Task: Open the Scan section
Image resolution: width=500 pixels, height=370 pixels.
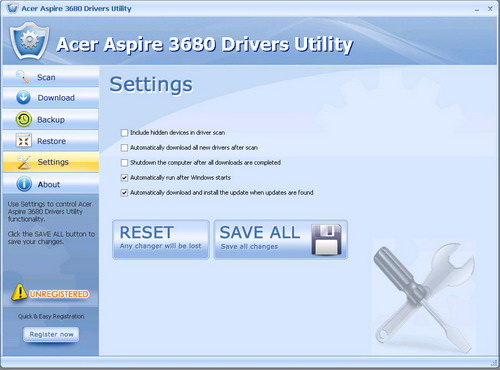Action: point(51,77)
